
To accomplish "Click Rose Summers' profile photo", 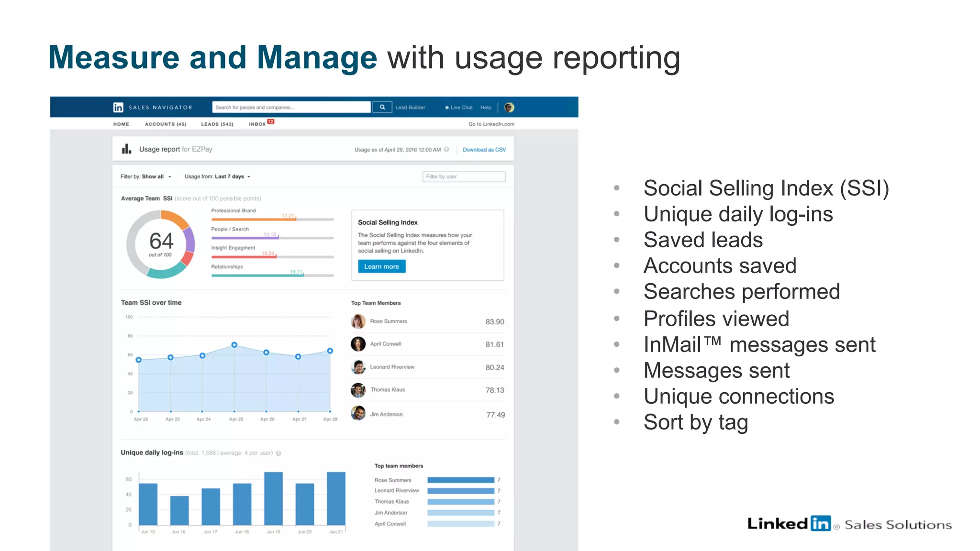I will point(358,321).
